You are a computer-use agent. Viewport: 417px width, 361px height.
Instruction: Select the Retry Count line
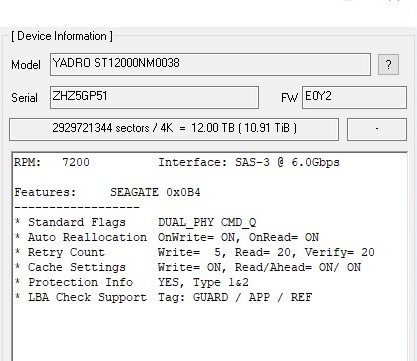[194, 252]
